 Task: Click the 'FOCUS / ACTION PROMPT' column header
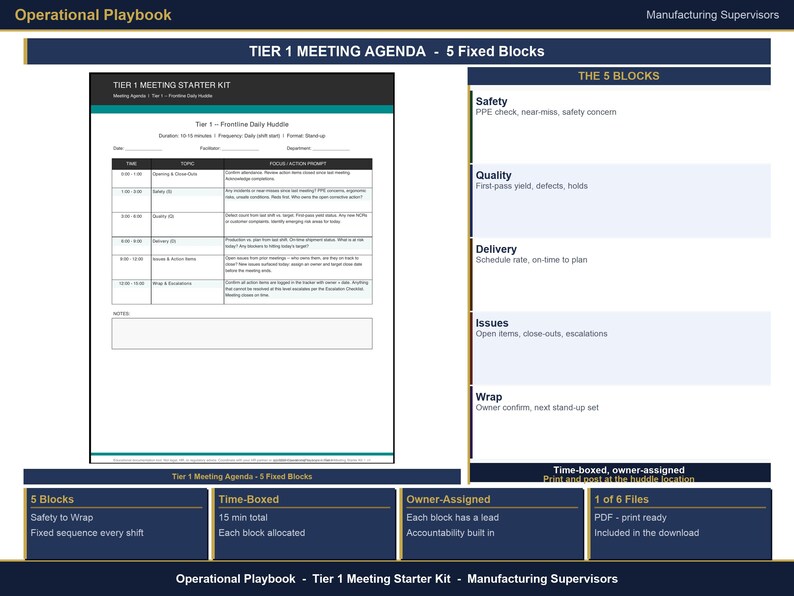click(298, 164)
